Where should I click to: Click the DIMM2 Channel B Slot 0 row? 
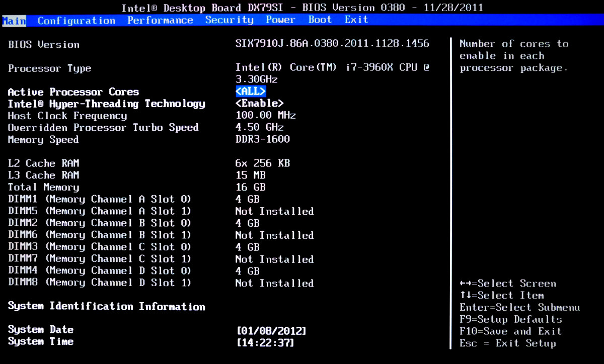click(161, 223)
